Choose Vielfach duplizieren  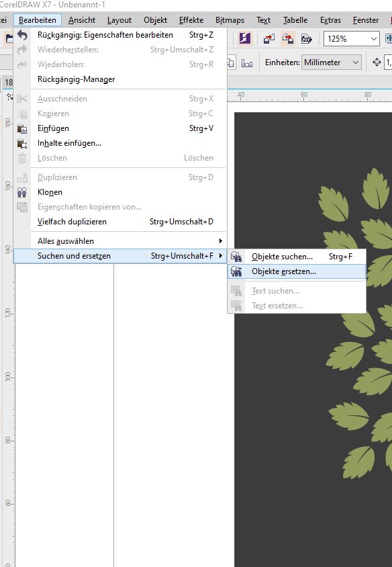tap(120, 222)
